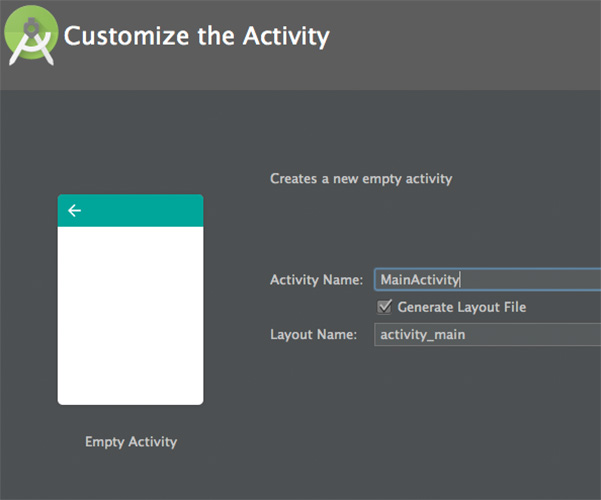Click the white content area of preview
Image resolution: width=601 pixels, height=500 pixels.
130,315
